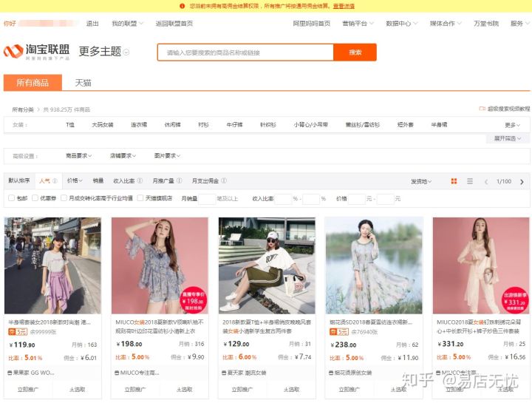The width and height of the screenshot is (532, 403).
Task: Click the video icon beside 超级搜索视频教程
Action: coord(482,109)
